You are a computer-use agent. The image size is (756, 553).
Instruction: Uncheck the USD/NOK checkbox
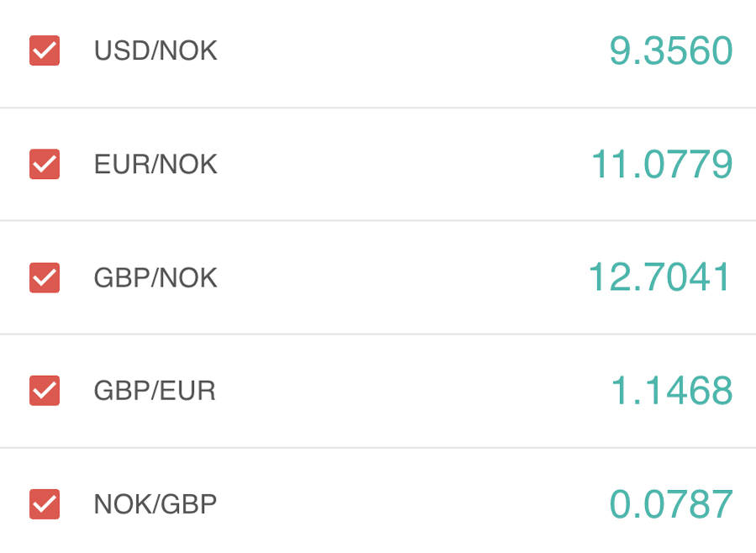click(x=45, y=50)
